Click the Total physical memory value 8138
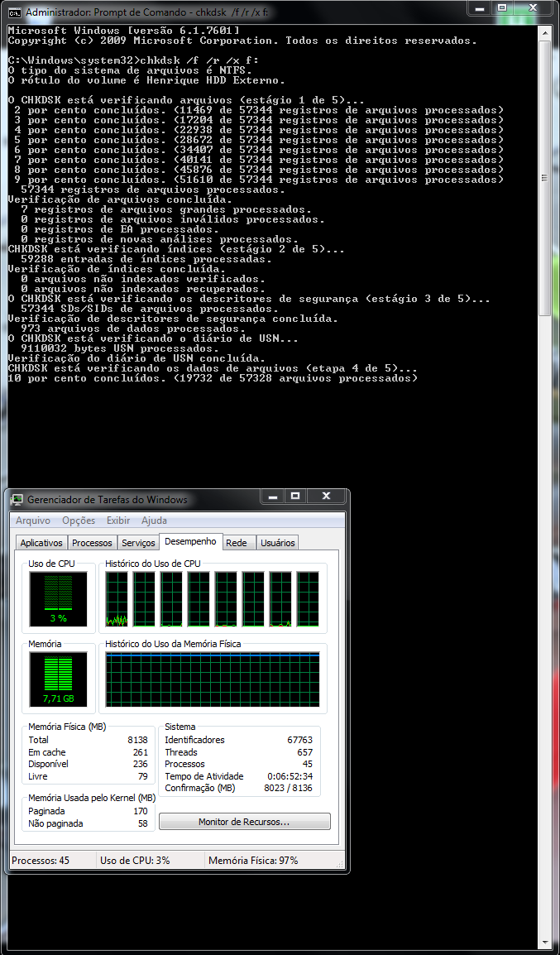The width and height of the screenshot is (560, 955). pyautogui.click(x=137, y=740)
